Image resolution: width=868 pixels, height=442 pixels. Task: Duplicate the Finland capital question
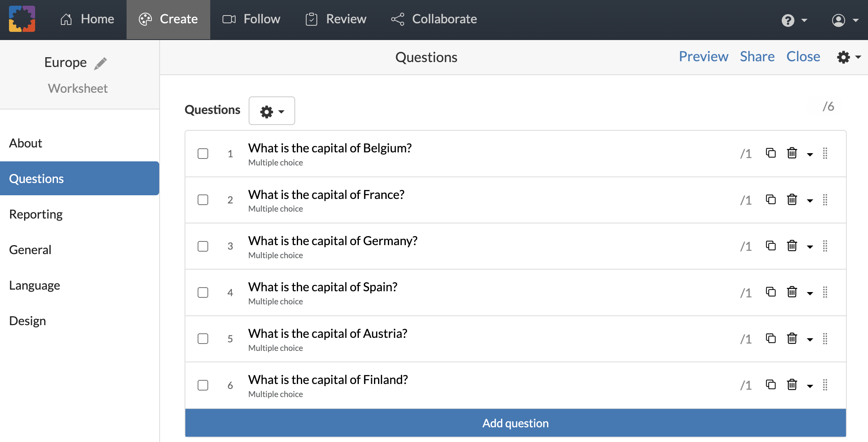tap(771, 385)
